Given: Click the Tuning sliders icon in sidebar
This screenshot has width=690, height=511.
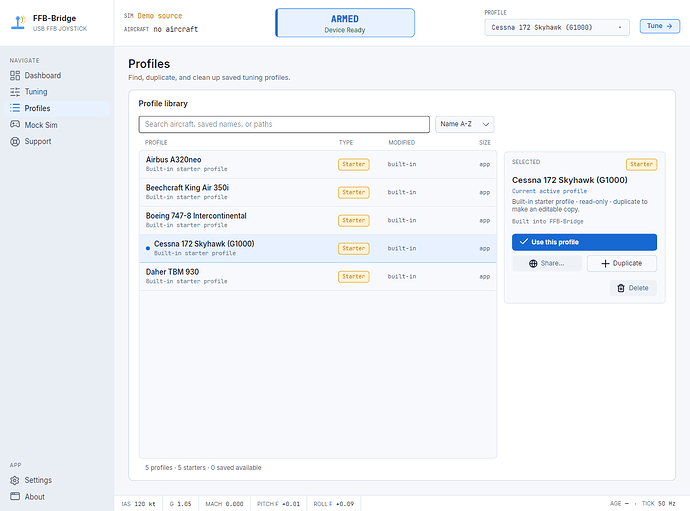Looking at the screenshot, I should 15,92.
